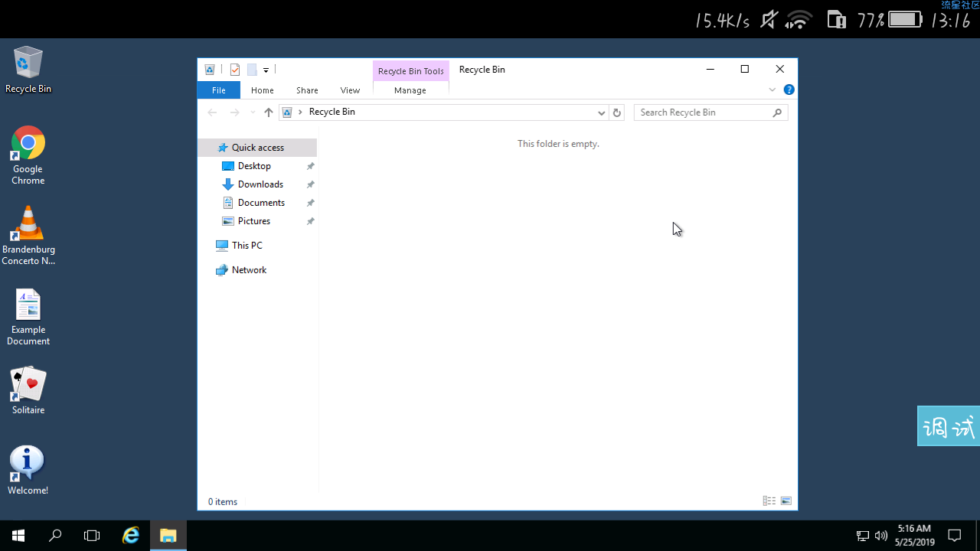Open the Customize Quick Access Toolbar dropdown arrow

[266, 70]
